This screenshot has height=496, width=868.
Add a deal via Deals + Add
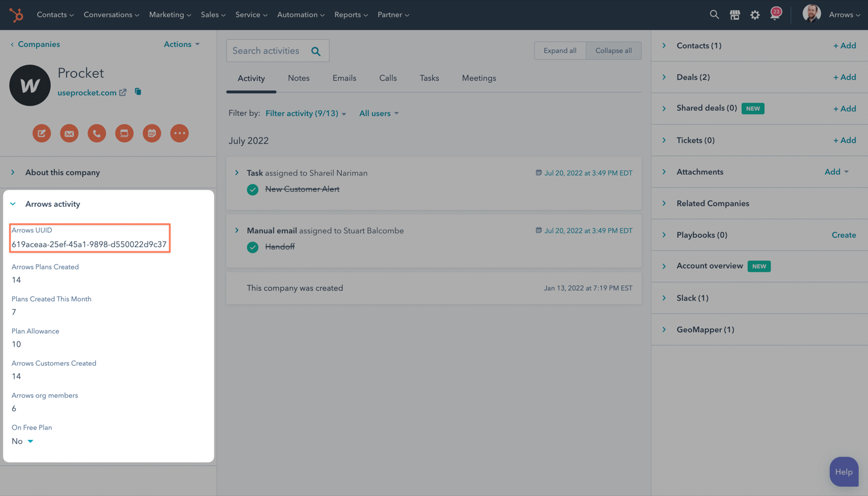(x=844, y=77)
